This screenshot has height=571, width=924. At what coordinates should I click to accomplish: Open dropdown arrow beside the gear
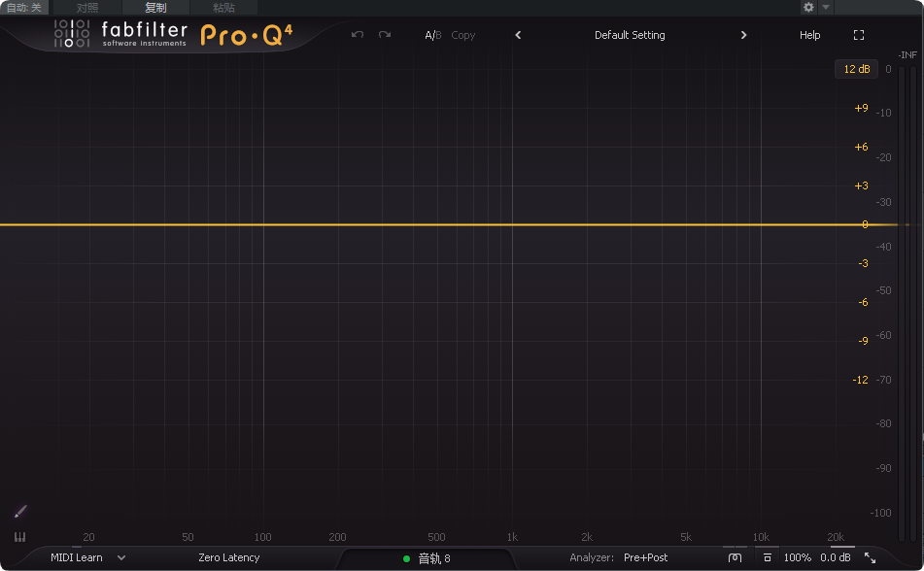[826, 7]
